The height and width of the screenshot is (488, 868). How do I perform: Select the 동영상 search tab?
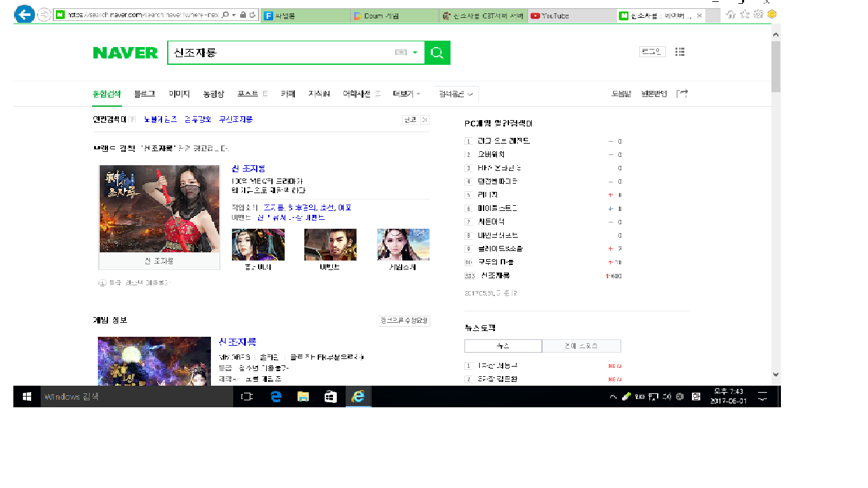click(x=214, y=94)
